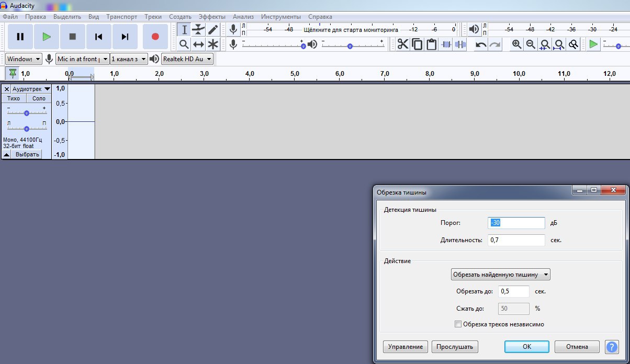Zoom out on the timeline
The height and width of the screenshot is (364, 630).
(x=531, y=44)
